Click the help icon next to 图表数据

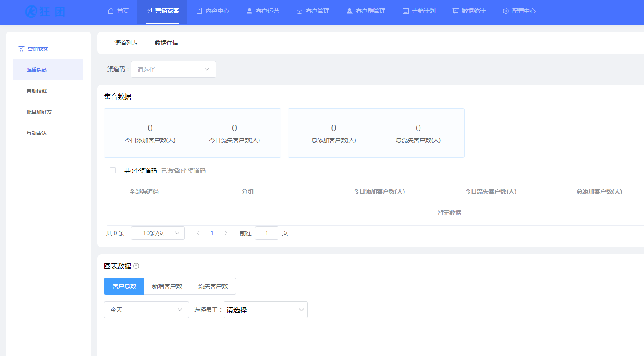(136, 266)
